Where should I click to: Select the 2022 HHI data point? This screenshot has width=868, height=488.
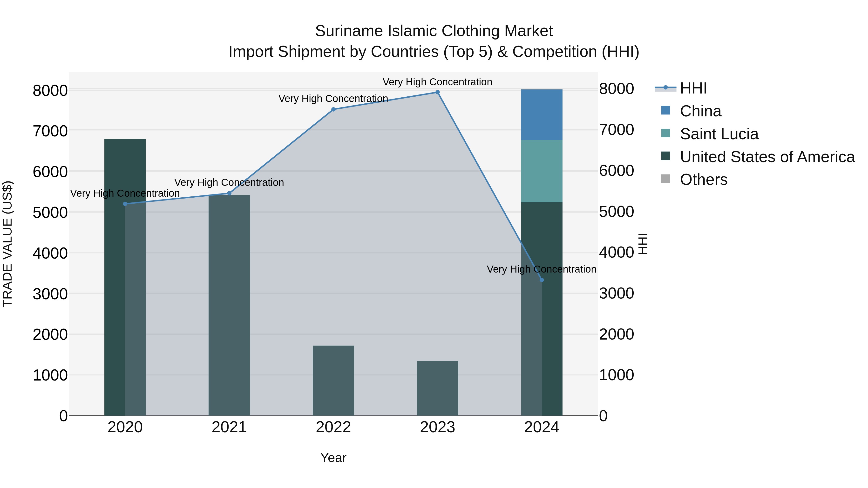(x=333, y=109)
